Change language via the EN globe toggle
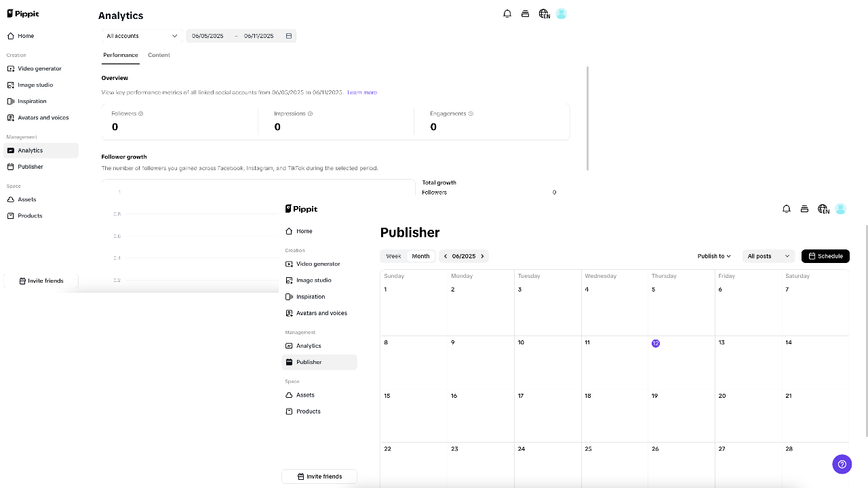868x488 pixels. (823, 209)
